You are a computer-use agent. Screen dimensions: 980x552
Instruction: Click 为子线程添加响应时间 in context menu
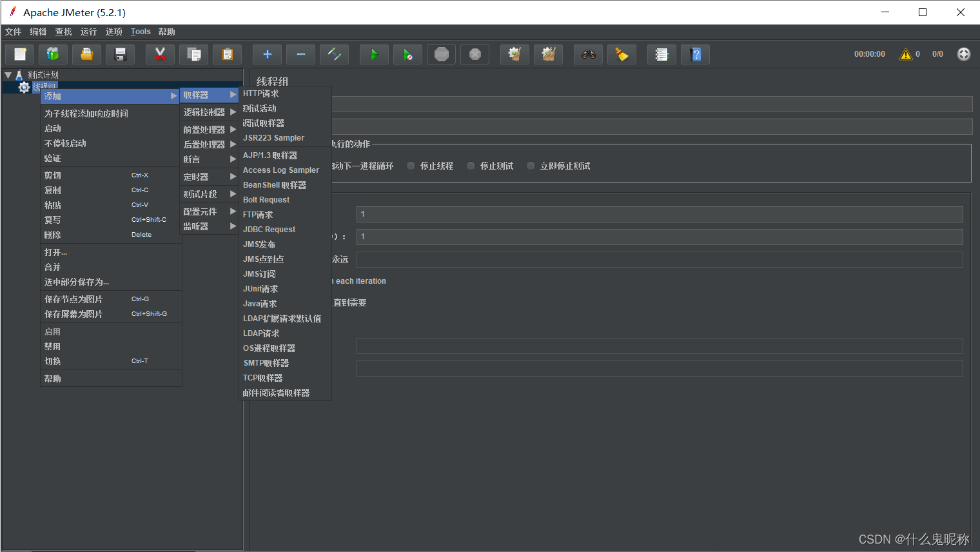pos(110,113)
